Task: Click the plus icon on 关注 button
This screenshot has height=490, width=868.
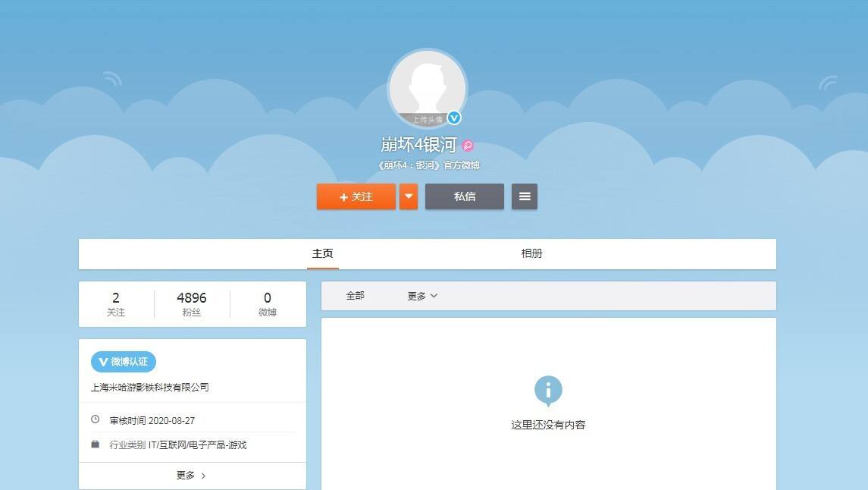Action: 343,197
